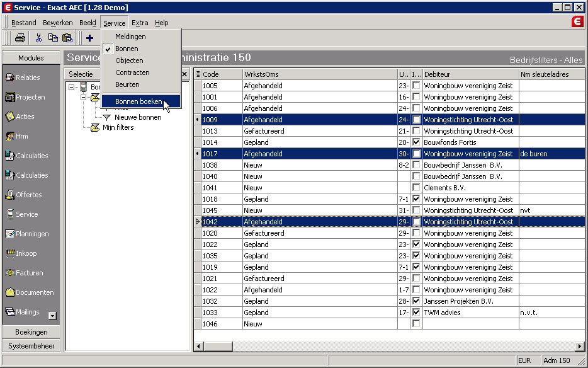The height and width of the screenshot is (368, 588).
Task: Tick the checkbox in row 1045
Action: pyautogui.click(x=416, y=210)
